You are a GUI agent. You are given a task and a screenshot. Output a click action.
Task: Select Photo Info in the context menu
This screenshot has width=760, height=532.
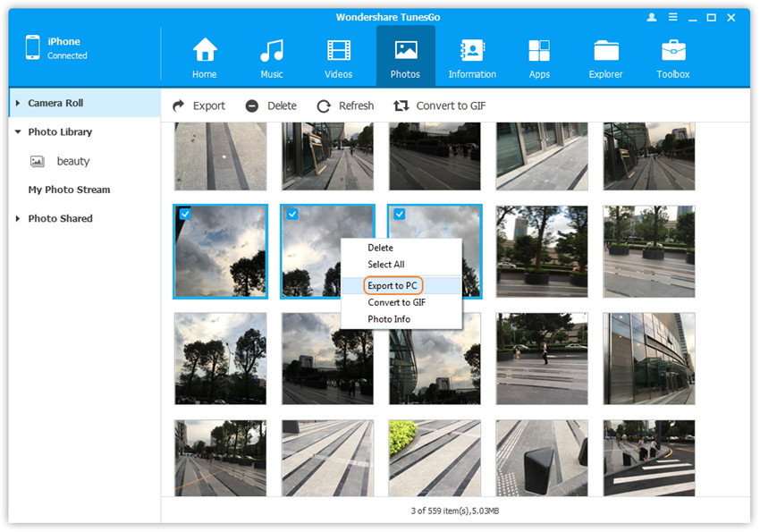(x=389, y=319)
